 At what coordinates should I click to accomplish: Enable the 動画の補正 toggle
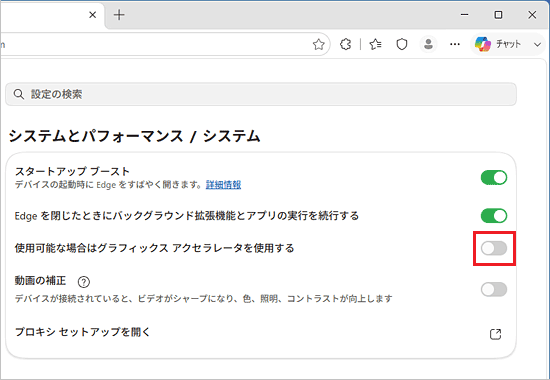pyautogui.click(x=494, y=290)
